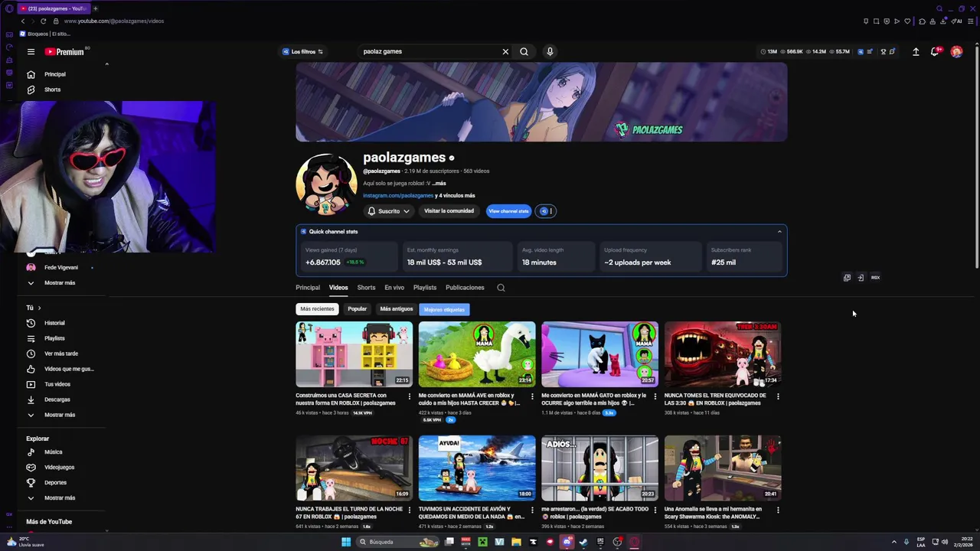Image resolution: width=980 pixels, height=551 pixels.
Task: Open the TREN EQUIVOCADO video thumbnail
Action: pyautogui.click(x=723, y=354)
